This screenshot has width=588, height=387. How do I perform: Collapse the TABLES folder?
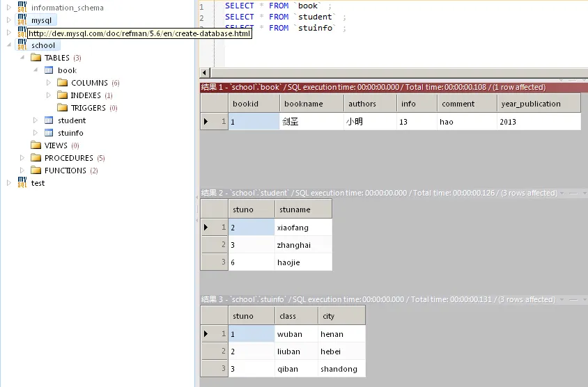[x=22, y=58]
